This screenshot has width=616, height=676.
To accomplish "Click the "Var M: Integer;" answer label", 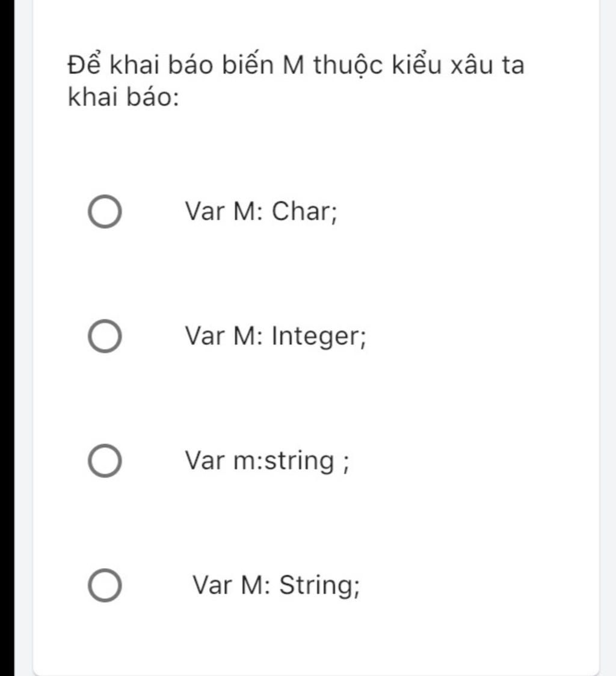I will [276, 336].
